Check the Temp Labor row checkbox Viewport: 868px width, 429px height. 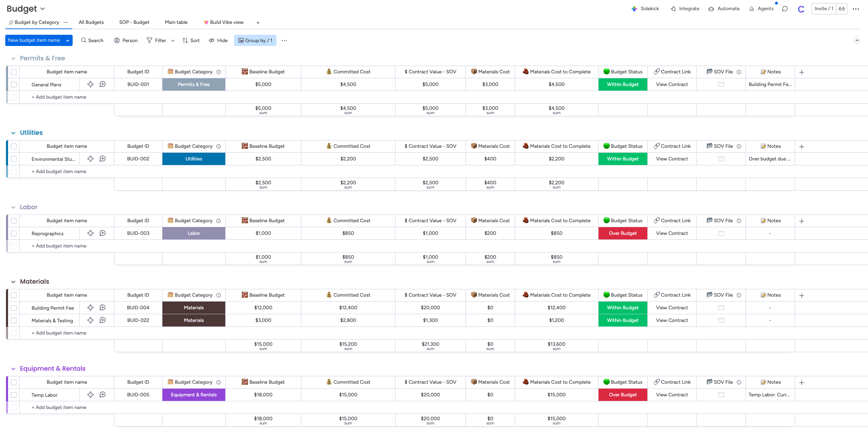coord(14,395)
